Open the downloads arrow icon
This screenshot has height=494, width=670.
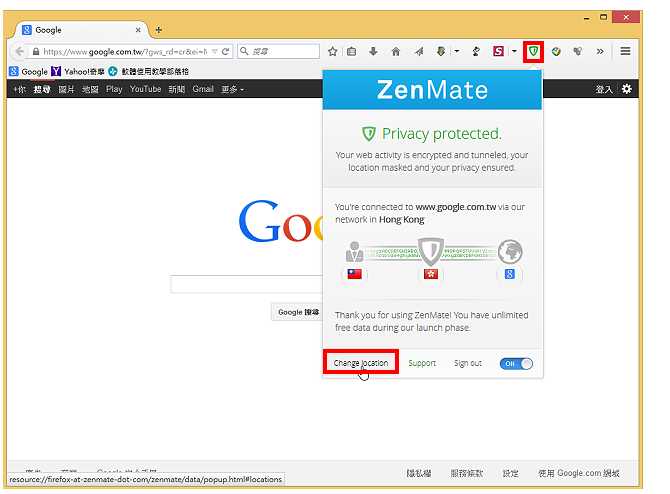pyautogui.click(x=373, y=51)
